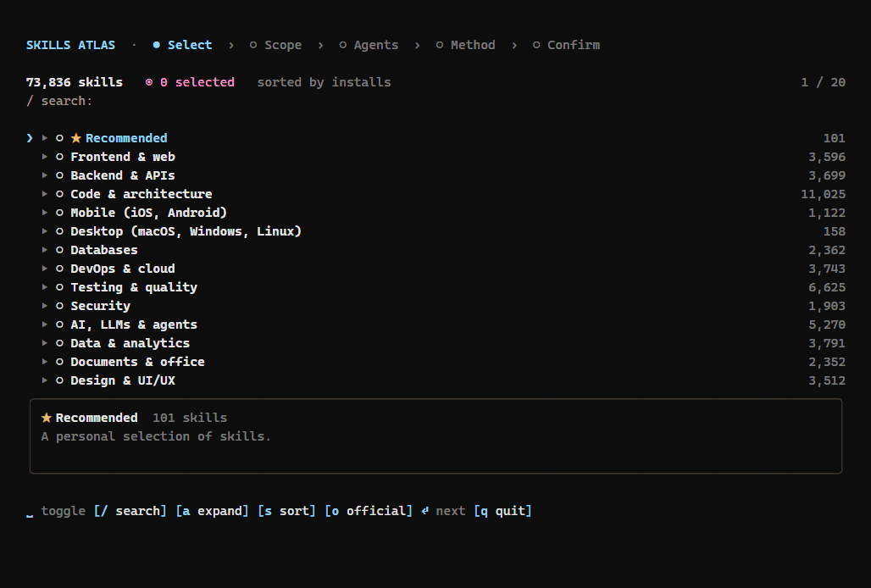The image size is (871, 588).
Task: Expand the Documents & office triangle
Action: pos(45,362)
